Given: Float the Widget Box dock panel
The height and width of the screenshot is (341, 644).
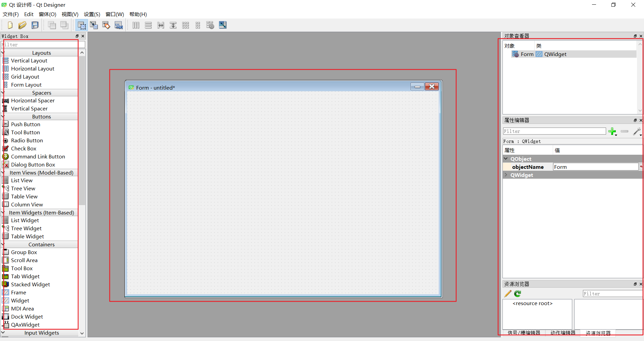Looking at the screenshot, I should 77,36.
